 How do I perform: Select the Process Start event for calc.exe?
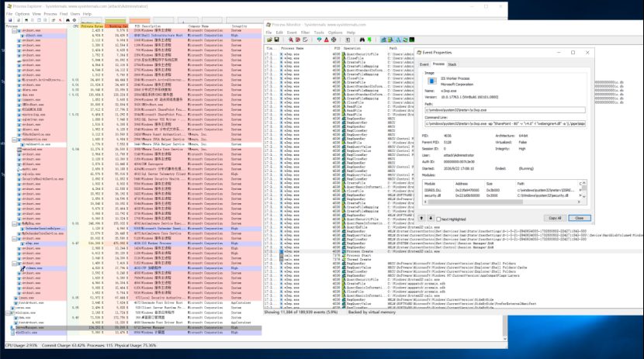coord(453,255)
